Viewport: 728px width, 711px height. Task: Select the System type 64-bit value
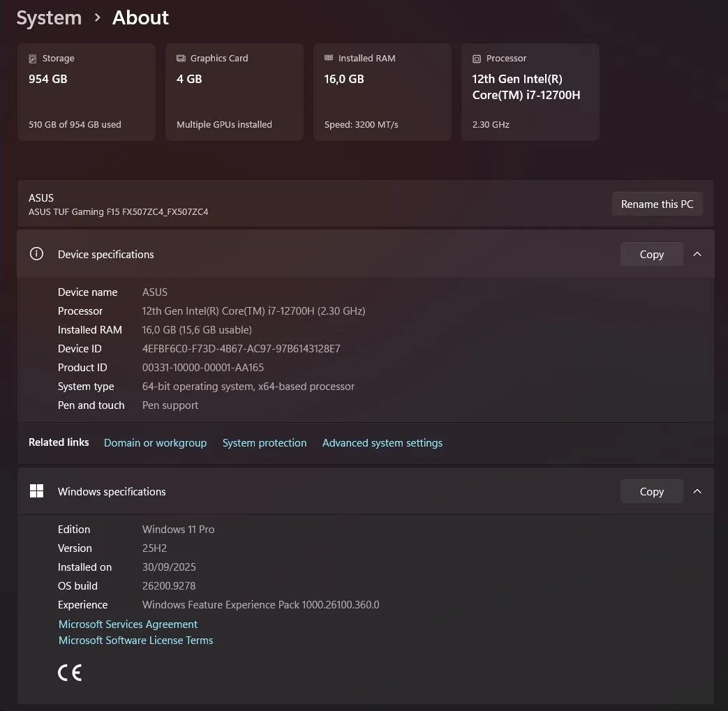(248, 387)
